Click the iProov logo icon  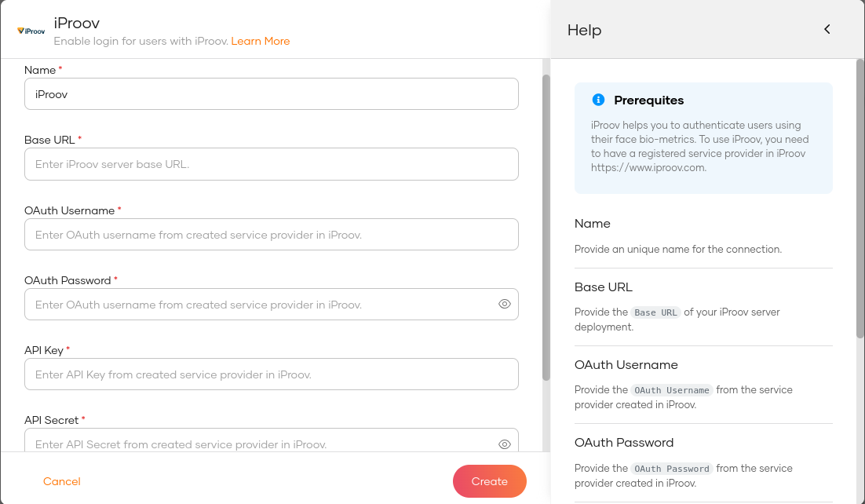point(31,31)
